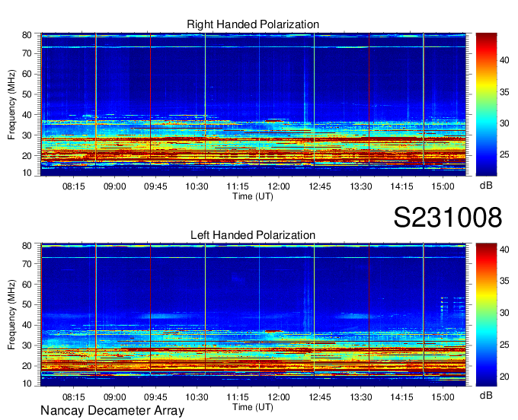Screen dimensions: 518x420
Task: Click the 08:15 time tick under the Left Handed plot
Action: 74,397
